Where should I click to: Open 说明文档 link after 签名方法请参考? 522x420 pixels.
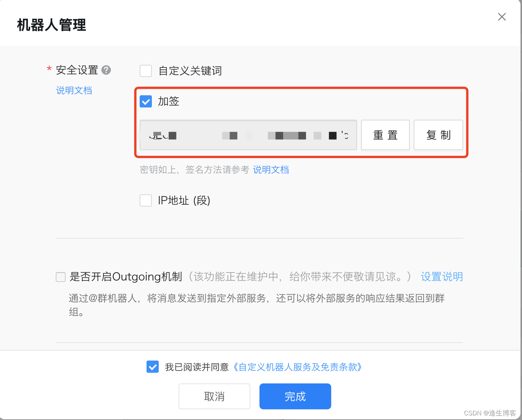(271, 170)
